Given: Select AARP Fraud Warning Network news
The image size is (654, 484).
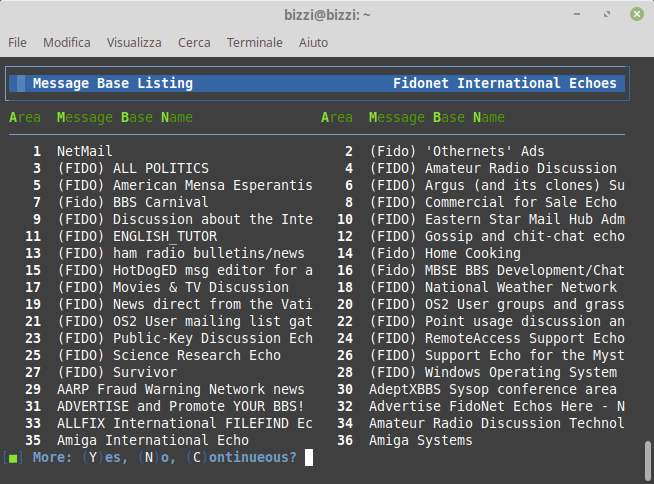Looking at the screenshot, I should pos(181,390).
